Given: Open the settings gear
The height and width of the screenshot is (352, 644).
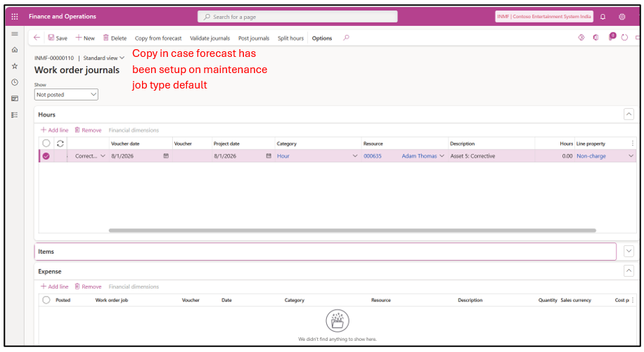Looking at the screenshot, I should tap(622, 17).
